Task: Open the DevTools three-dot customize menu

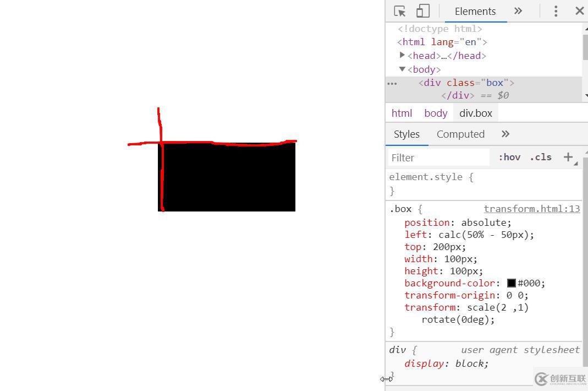Action: [x=556, y=10]
